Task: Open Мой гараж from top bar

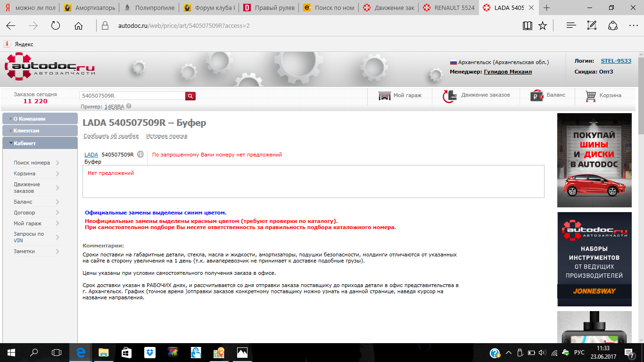Action: pyautogui.click(x=400, y=96)
